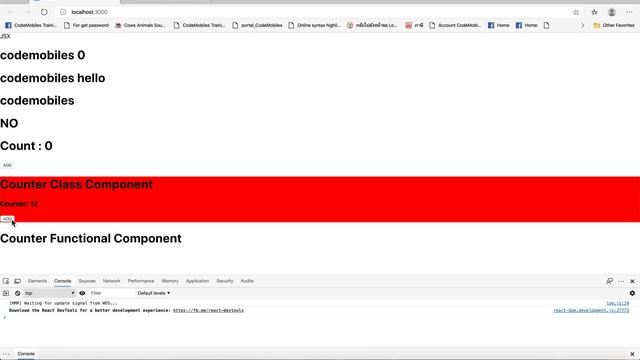This screenshot has width=640, height=360.
Task: Activate the inspect element picker icon
Action: click(6, 281)
